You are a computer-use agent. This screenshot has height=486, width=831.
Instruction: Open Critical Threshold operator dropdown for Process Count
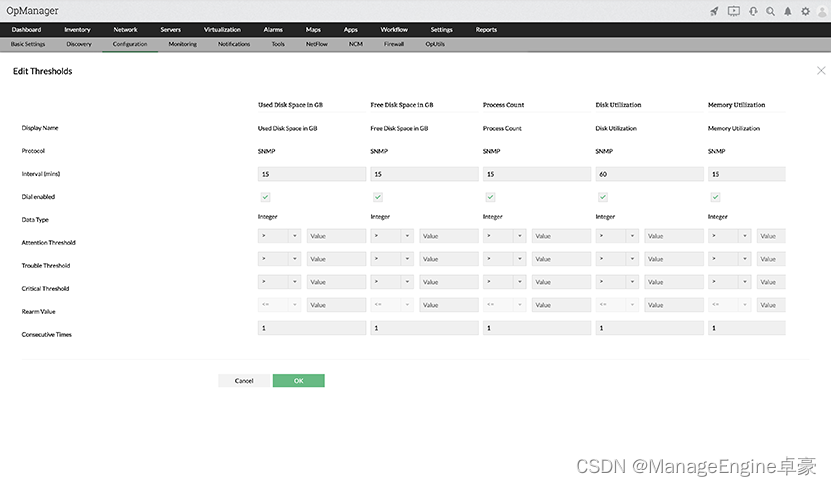[x=505, y=282]
